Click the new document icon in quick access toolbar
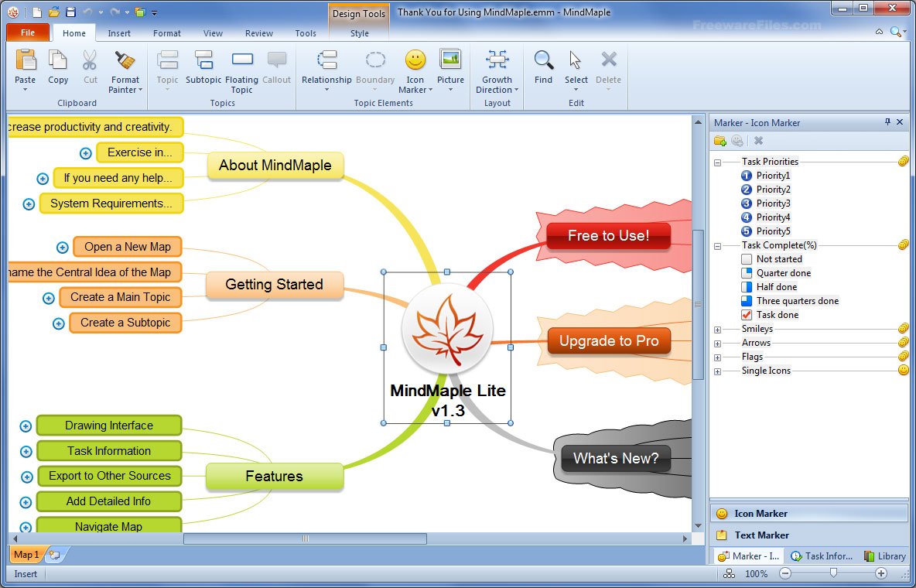Image resolution: width=916 pixels, height=588 pixels. pos(37,12)
